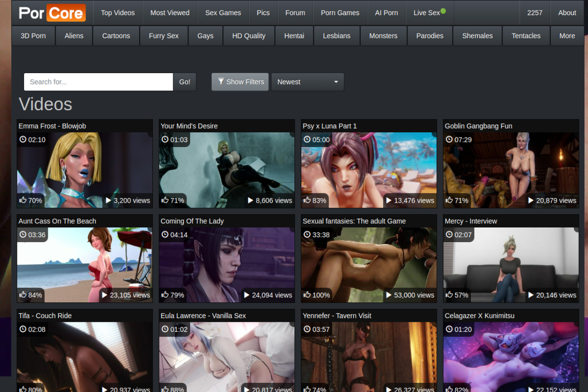Open the Newest sort dropdown
This screenshot has width=588, height=392.
click(307, 82)
